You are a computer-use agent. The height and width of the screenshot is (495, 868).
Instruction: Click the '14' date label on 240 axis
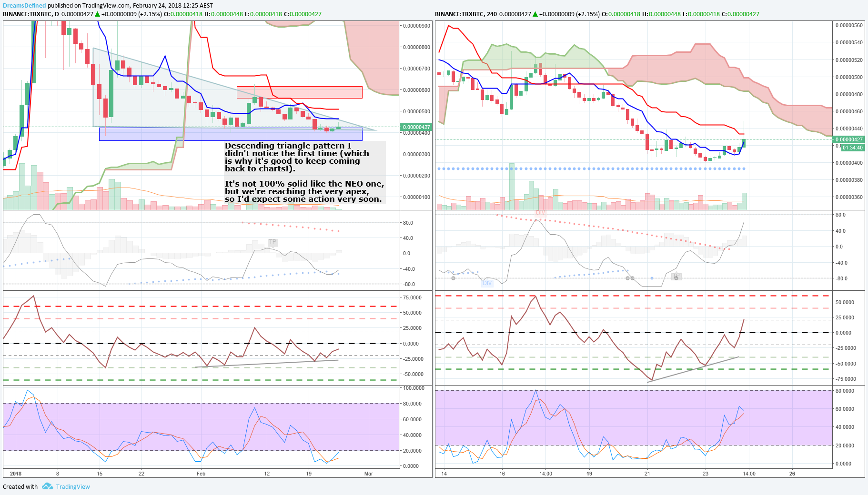tap(444, 474)
